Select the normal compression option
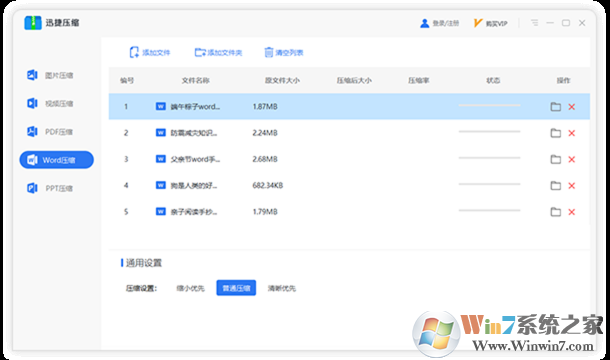610x360 pixels. click(x=236, y=288)
